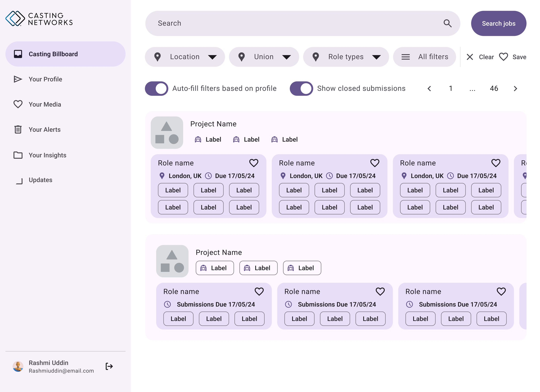
Task: Go to next page with right chevron
Action: coord(515,88)
